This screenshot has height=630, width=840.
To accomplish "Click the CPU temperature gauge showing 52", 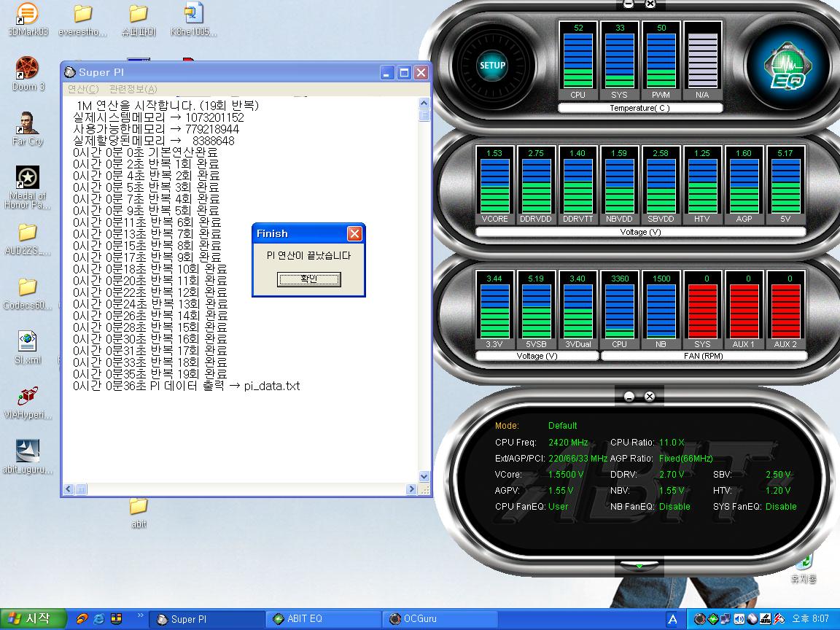I will click(x=578, y=61).
